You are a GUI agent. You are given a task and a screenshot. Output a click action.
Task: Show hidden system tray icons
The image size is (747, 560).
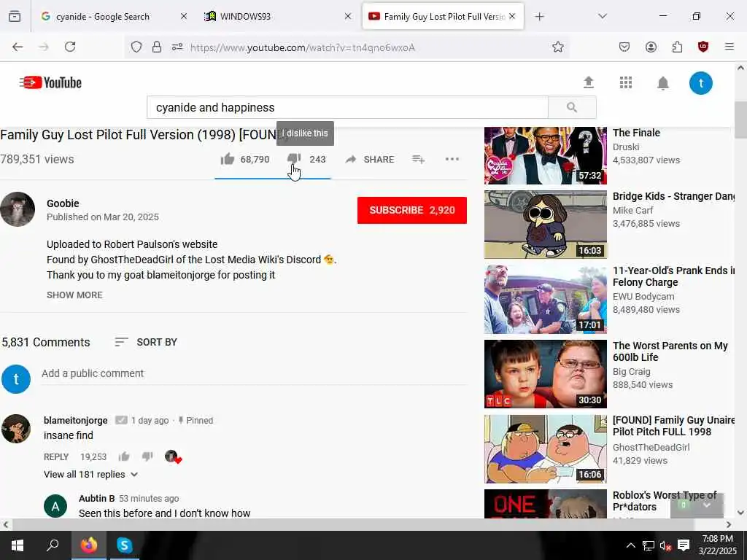coord(630,545)
